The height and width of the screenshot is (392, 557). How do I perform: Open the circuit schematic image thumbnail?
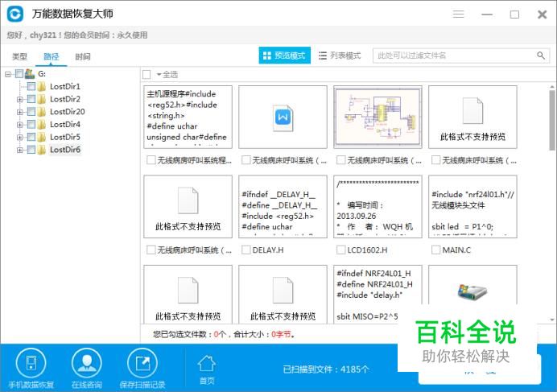pos(378,117)
